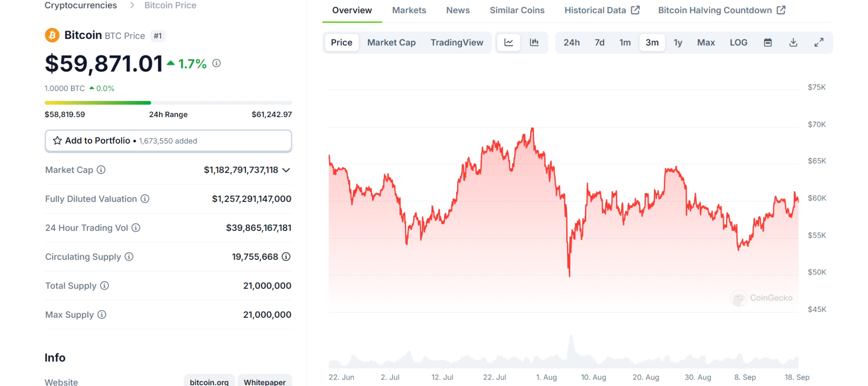This screenshot has width=868, height=386.
Task: Expand the Market Cap value chevron
Action: pos(287,170)
